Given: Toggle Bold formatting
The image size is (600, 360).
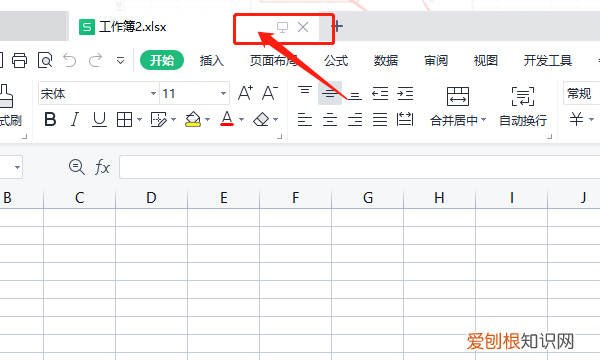Looking at the screenshot, I should (x=50, y=120).
